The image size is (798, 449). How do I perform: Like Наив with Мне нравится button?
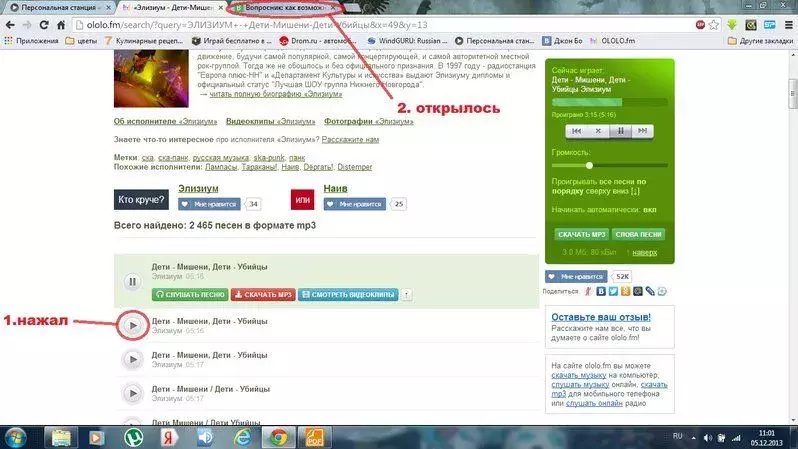pyautogui.click(x=355, y=204)
